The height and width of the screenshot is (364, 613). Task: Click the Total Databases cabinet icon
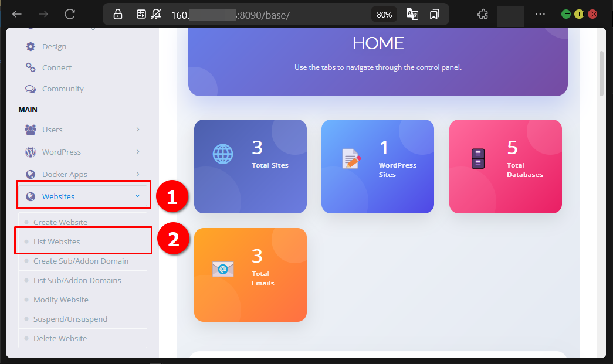477,159
